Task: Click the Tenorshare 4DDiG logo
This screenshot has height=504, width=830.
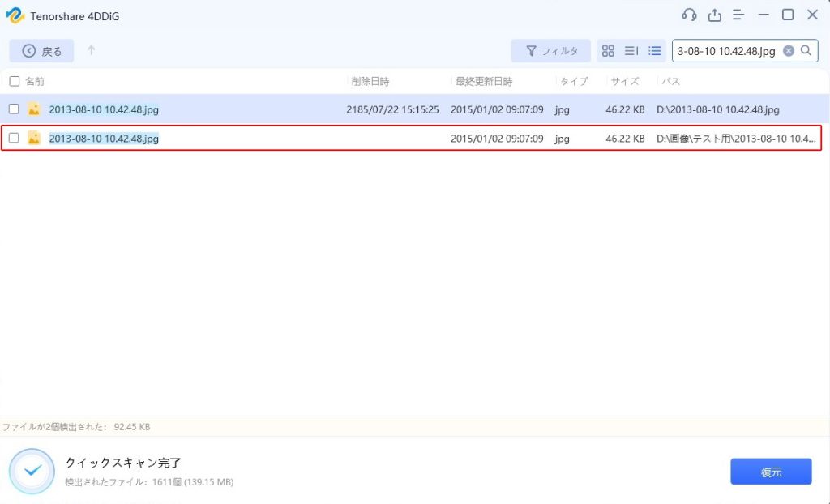Action: click(x=15, y=15)
